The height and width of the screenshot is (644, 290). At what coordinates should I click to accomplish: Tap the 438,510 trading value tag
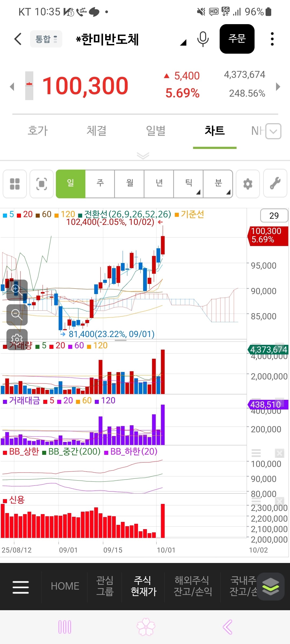tap(268, 404)
